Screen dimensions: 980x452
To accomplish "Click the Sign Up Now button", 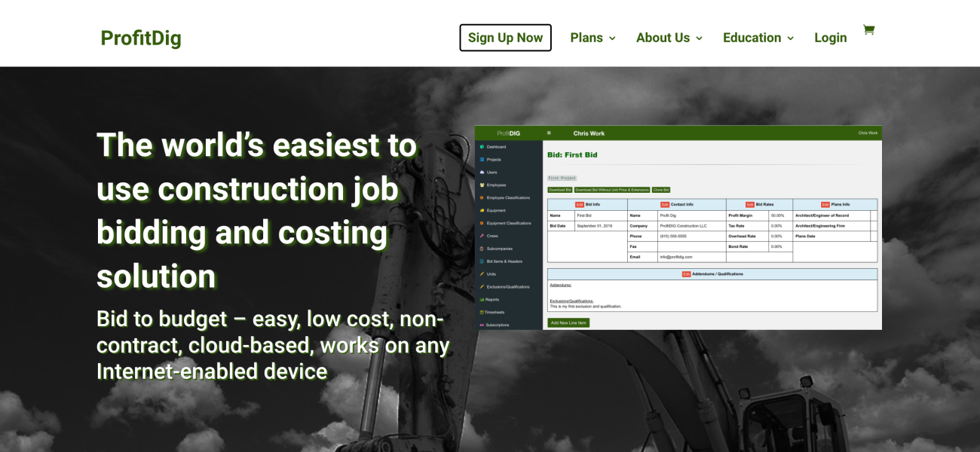I will pyautogui.click(x=505, y=38).
